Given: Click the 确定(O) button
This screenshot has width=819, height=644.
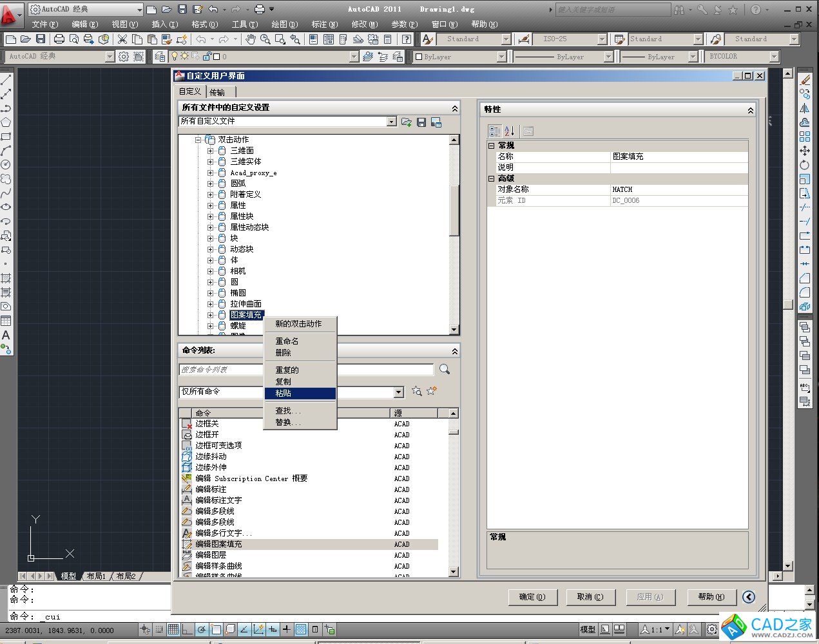Looking at the screenshot, I should [532, 597].
